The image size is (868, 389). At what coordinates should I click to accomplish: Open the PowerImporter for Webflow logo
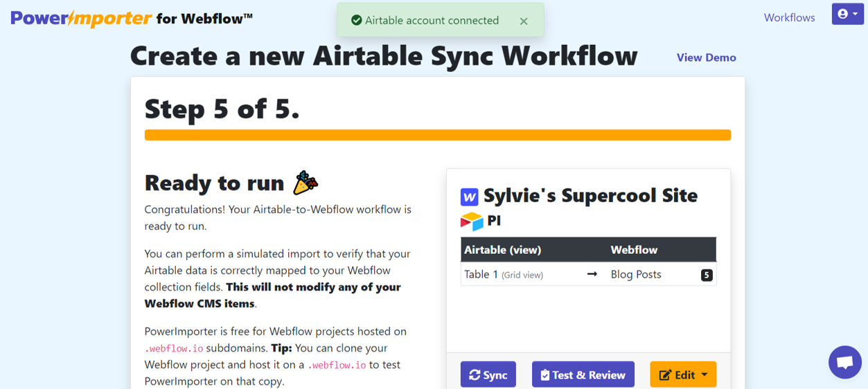click(x=132, y=18)
